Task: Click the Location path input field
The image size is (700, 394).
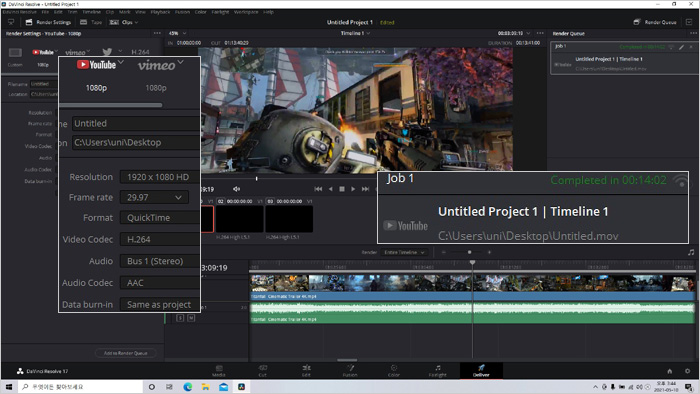Action: point(136,142)
